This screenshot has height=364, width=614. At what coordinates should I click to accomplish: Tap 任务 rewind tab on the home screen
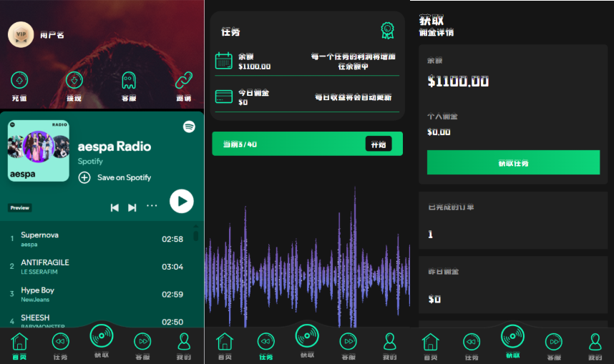pos(60,346)
